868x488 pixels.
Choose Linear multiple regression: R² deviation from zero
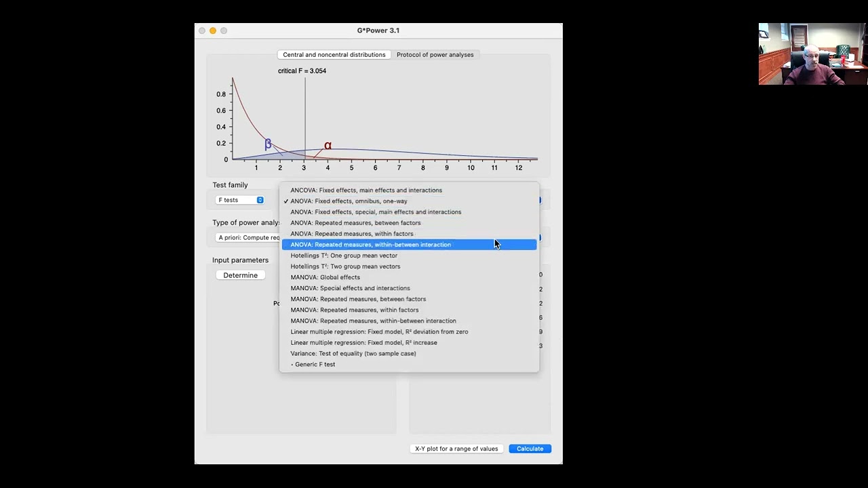coord(409,331)
